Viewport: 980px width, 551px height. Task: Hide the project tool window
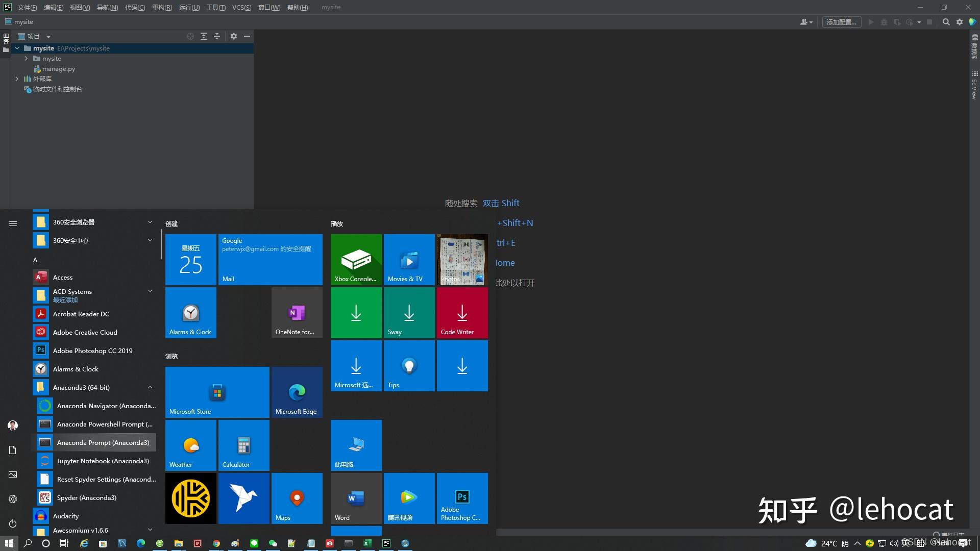[247, 36]
